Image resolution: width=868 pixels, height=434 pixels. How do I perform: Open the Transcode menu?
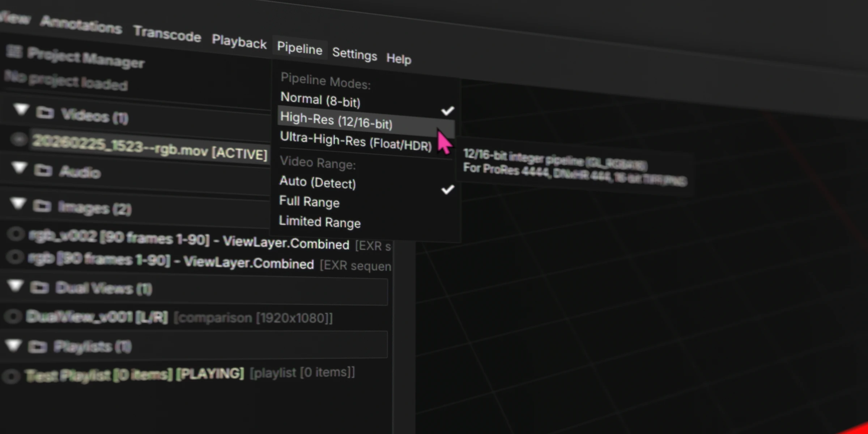(x=167, y=35)
